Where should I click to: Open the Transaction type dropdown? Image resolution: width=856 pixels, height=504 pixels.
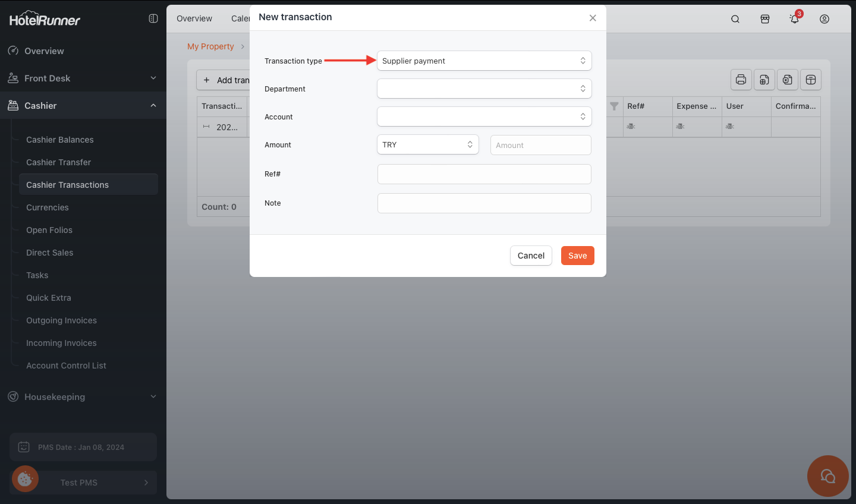click(x=484, y=61)
